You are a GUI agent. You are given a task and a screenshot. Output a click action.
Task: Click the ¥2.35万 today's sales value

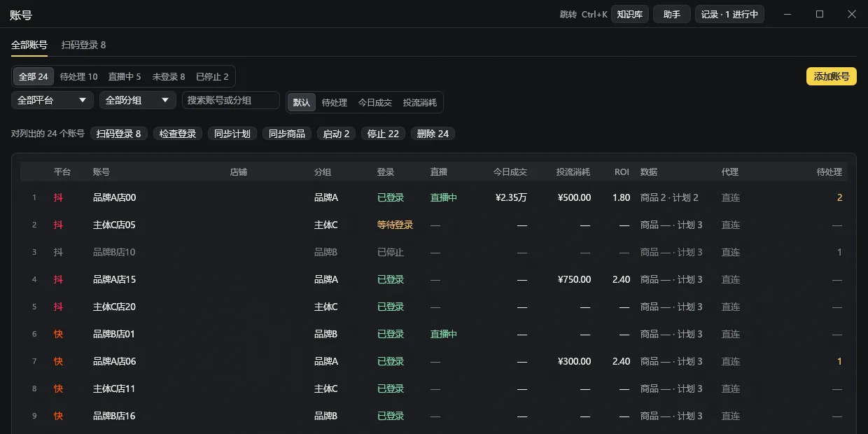[x=511, y=198]
